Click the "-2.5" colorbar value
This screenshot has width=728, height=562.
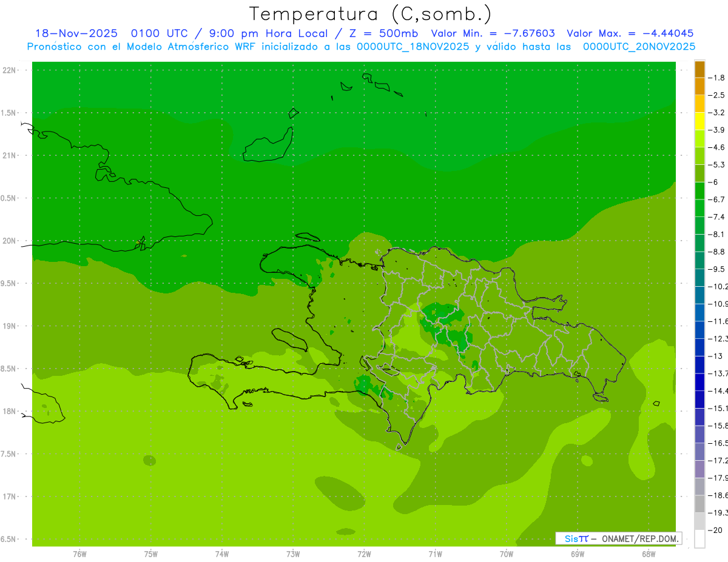(717, 95)
